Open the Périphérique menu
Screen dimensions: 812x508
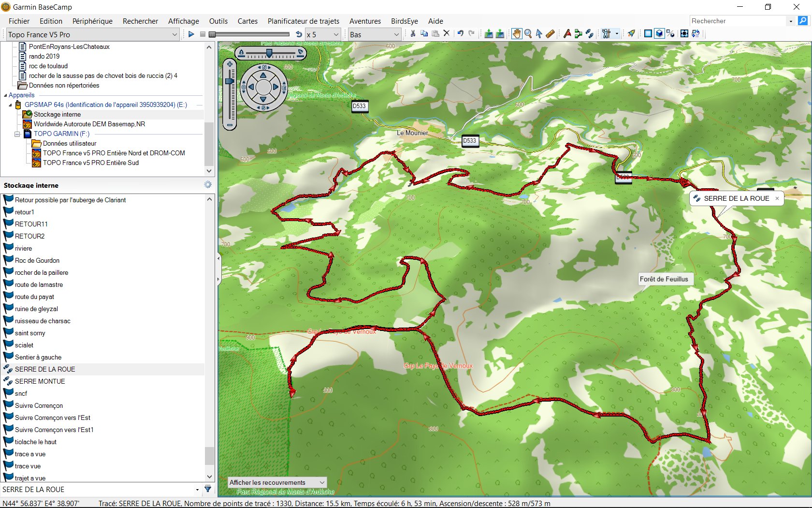tap(92, 21)
